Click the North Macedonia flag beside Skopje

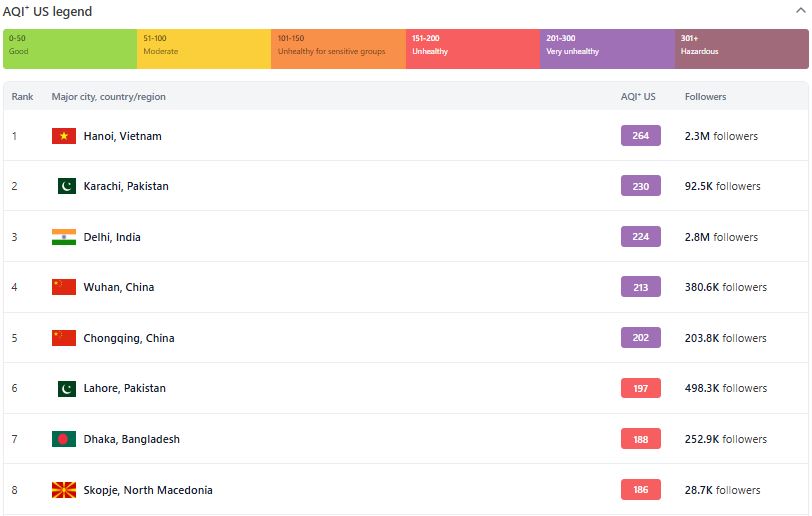[64, 490]
